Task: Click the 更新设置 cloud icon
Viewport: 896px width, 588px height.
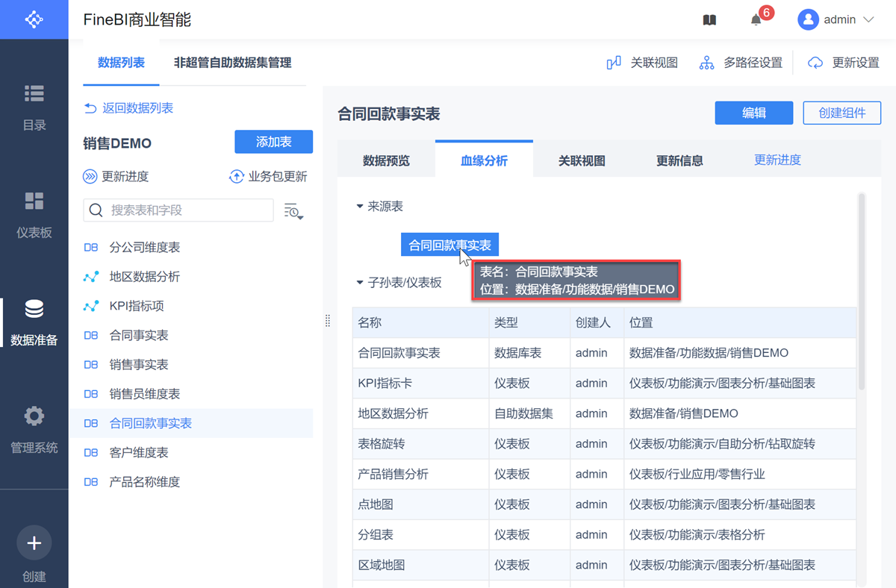Action: 815,63
